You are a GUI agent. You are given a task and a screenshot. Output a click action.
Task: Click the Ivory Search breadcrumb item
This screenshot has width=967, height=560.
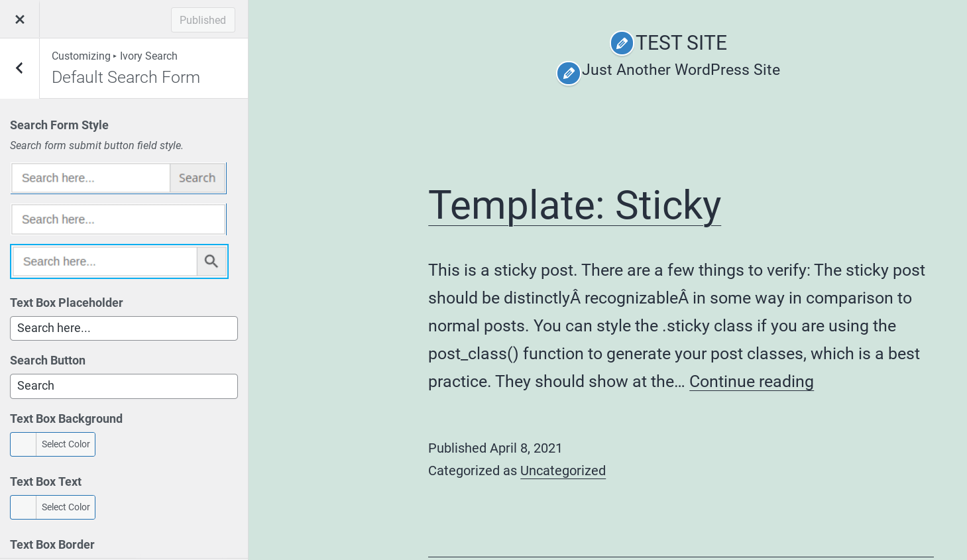pos(148,56)
